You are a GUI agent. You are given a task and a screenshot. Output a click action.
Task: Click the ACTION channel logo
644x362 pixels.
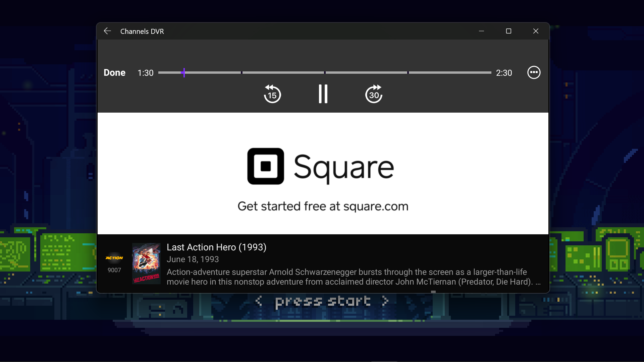(x=114, y=258)
